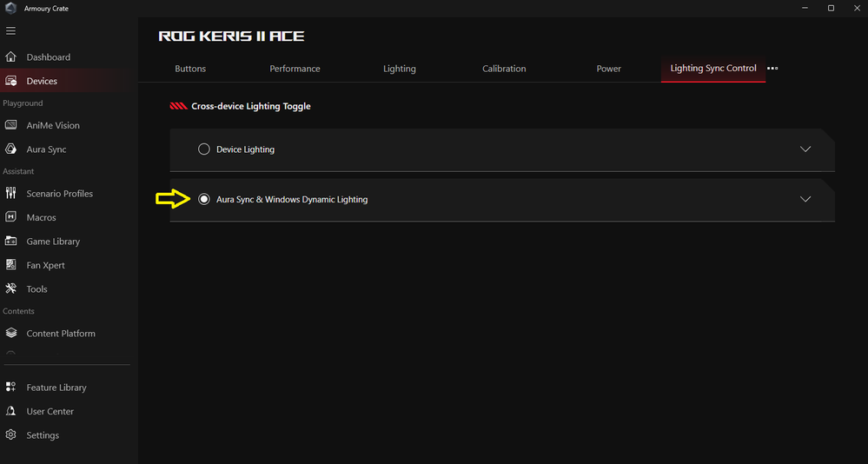Click the Content Platform layers icon
Viewport: 868px width, 464px height.
(10, 333)
